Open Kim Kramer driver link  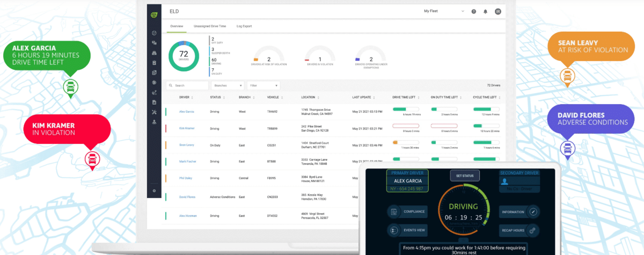186,129
